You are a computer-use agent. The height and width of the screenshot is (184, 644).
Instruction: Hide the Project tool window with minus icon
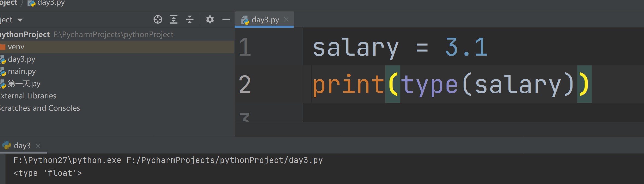click(x=226, y=20)
